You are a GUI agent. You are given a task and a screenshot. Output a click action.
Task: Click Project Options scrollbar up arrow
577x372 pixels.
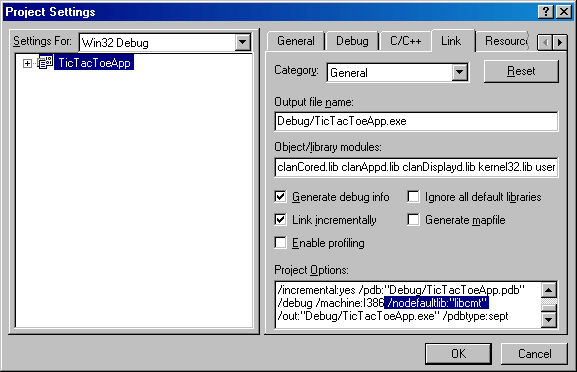pyautogui.click(x=549, y=290)
